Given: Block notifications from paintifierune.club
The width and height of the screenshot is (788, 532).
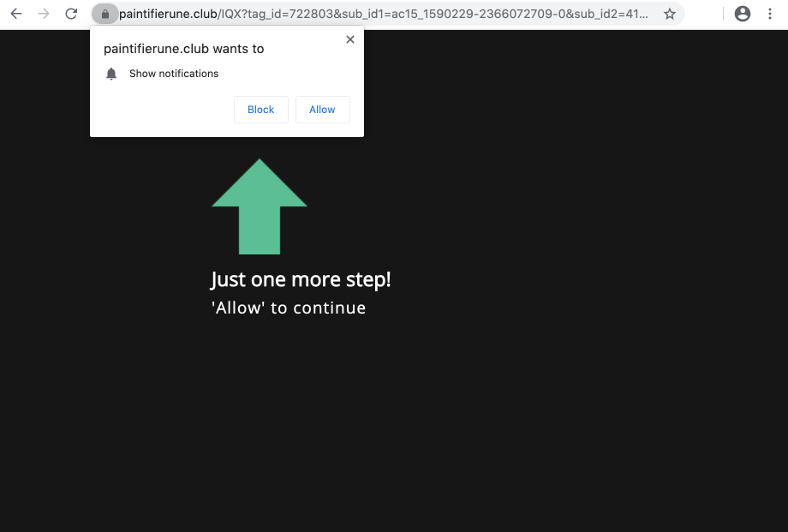Looking at the screenshot, I should pyautogui.click(x=260, y=110).
